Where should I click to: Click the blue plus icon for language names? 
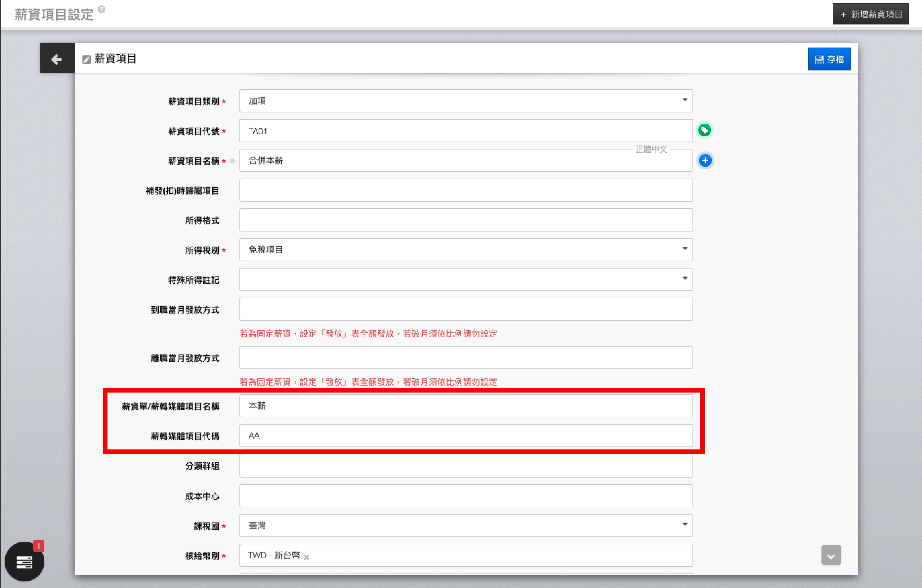pos(705,160)
